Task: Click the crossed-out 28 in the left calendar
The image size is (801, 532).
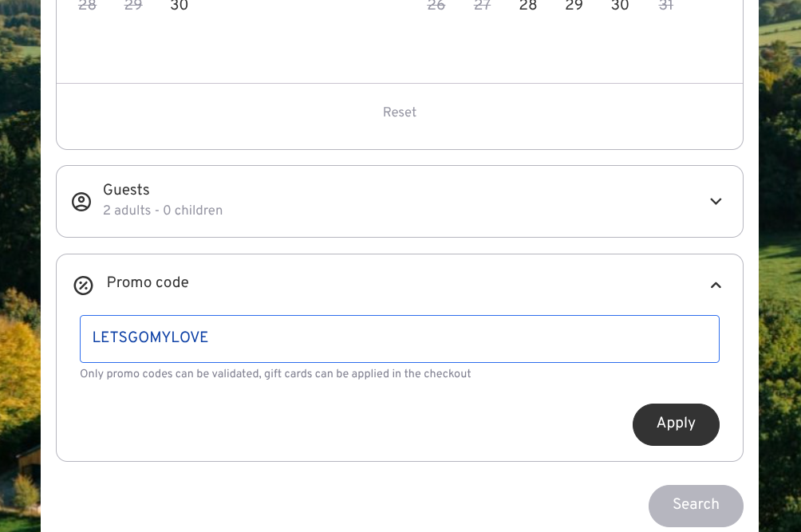Action: pos(88,6)
